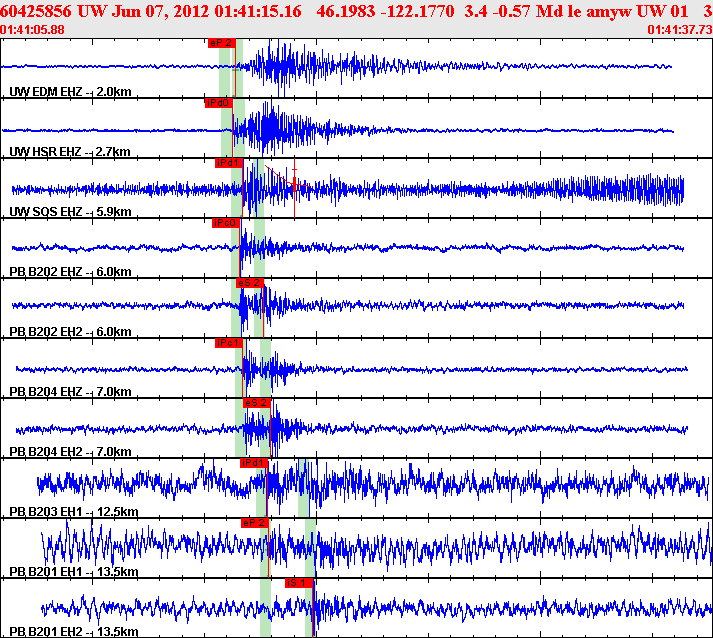The height and width of the screenshot is (638, 713).
Task: Select the eP 2 pick flag on the B201 EH1 trace
Action: 255,523
